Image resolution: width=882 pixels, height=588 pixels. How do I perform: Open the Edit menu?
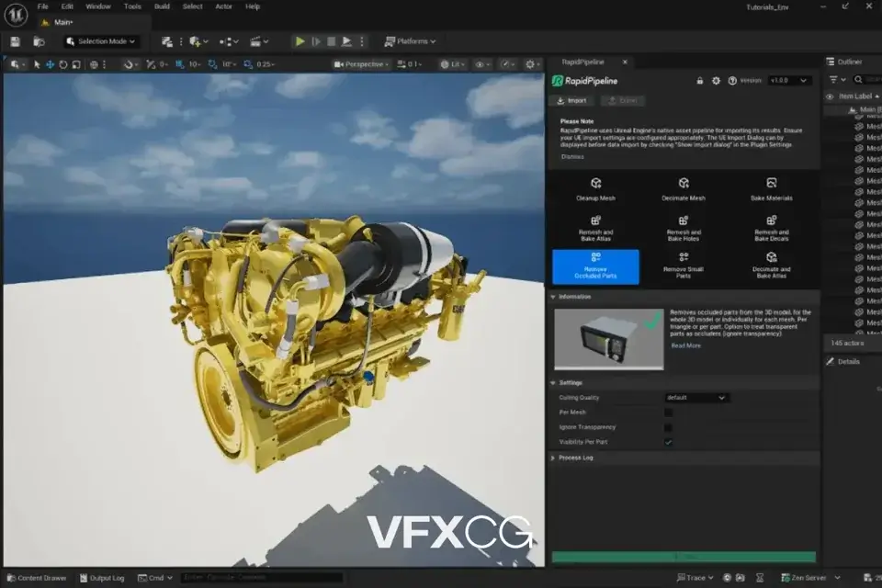click(x=67, y=6)
